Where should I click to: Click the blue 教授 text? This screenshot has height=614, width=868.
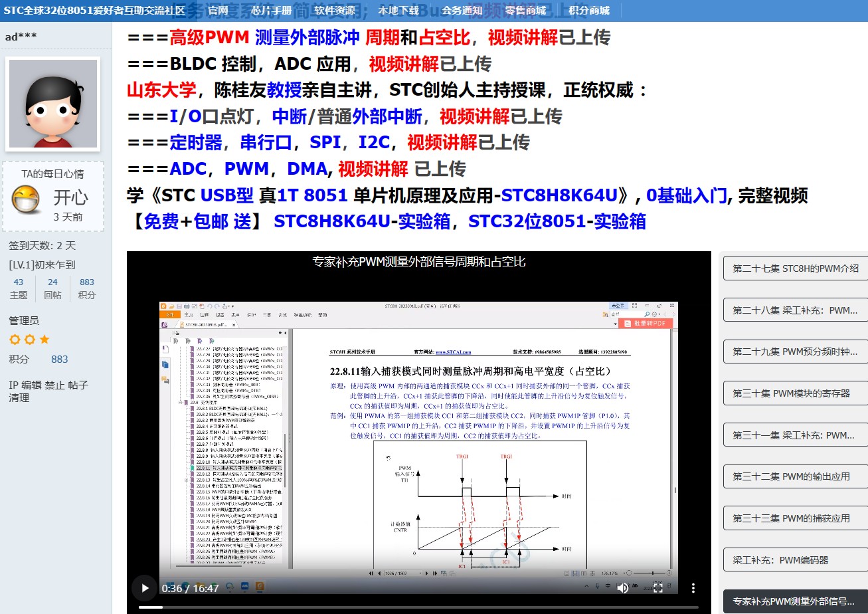coord(285,90)
